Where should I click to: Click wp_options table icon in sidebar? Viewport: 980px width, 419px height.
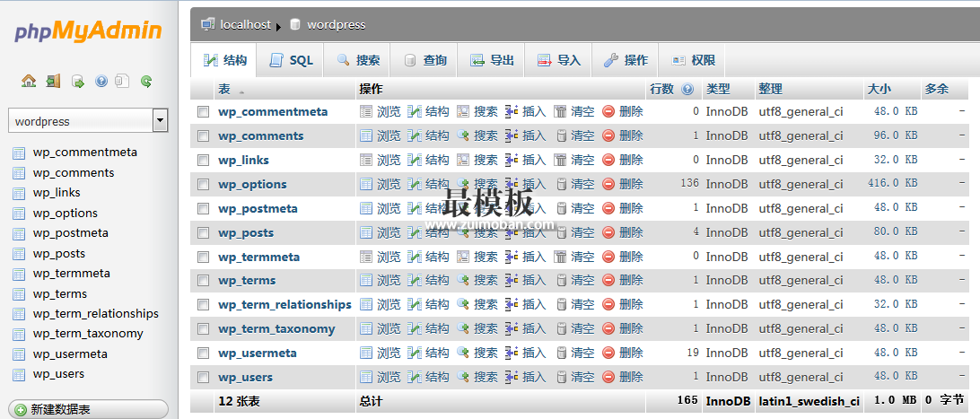[19, 214]
